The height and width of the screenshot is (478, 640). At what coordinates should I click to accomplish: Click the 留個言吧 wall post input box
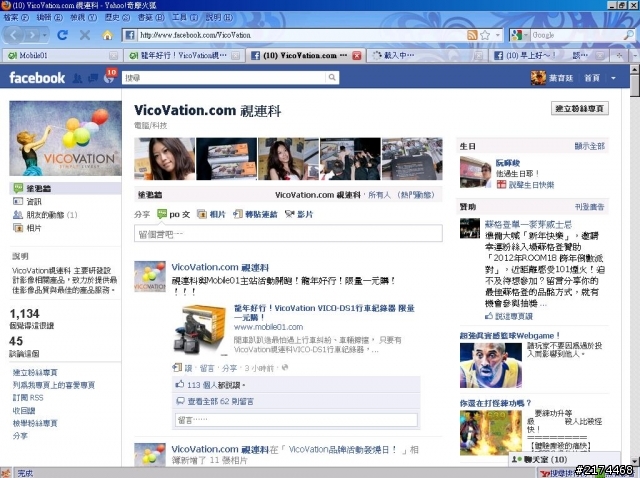tap(288, 233)
